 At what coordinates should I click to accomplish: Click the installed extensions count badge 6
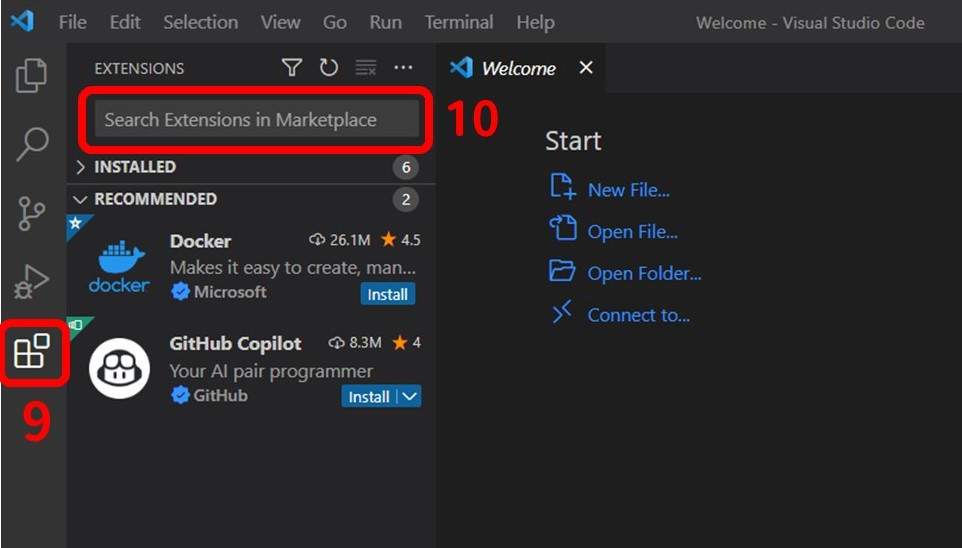click(406, 167)
